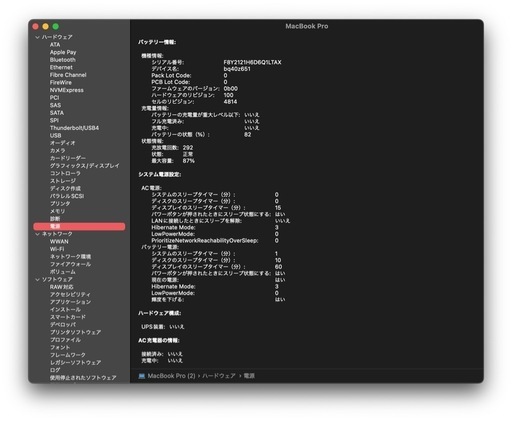Select ログ in the sidebar
Image resolution: width=512 pixels, height=421 pixels.
55,370
